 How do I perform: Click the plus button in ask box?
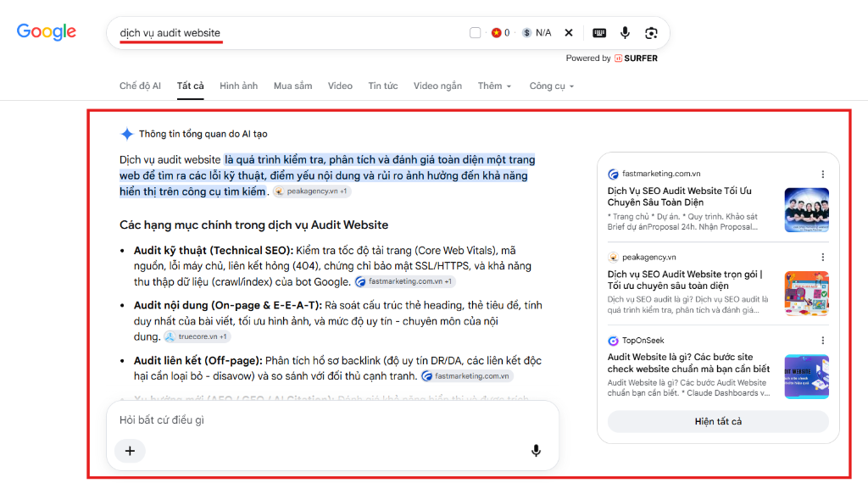(130, 451)
